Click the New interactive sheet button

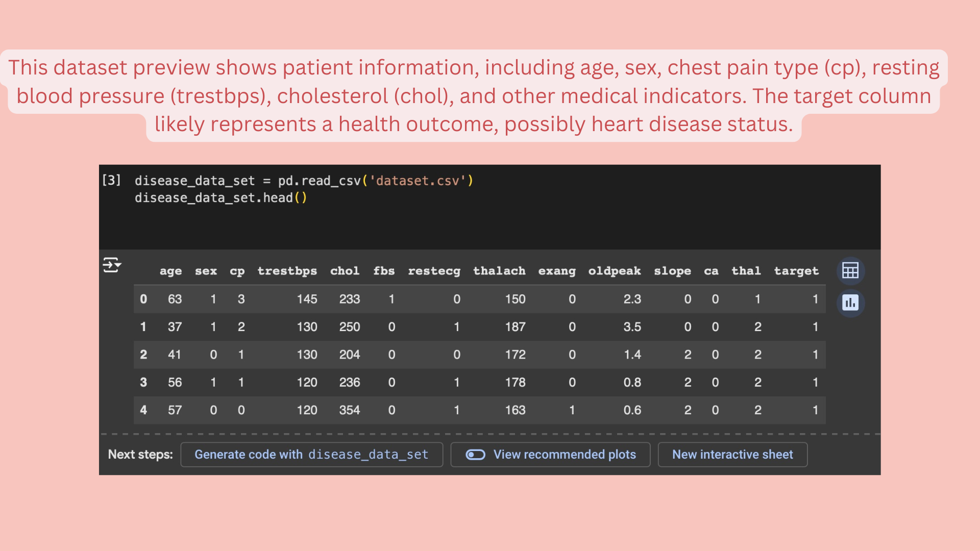tap(732, 455)
